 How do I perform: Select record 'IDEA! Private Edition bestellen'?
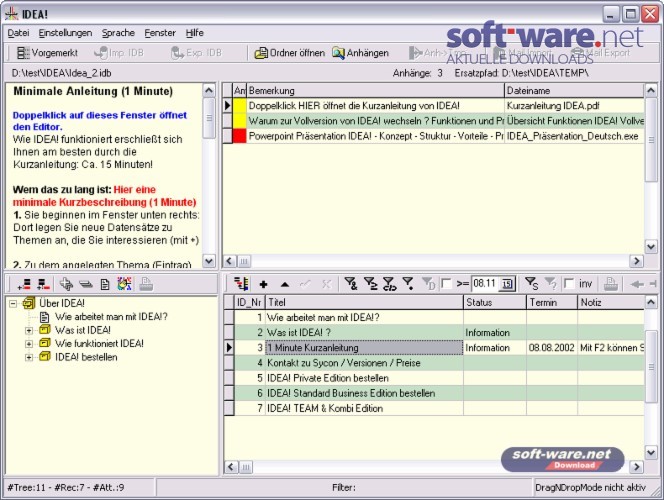(x=440, y=378)
